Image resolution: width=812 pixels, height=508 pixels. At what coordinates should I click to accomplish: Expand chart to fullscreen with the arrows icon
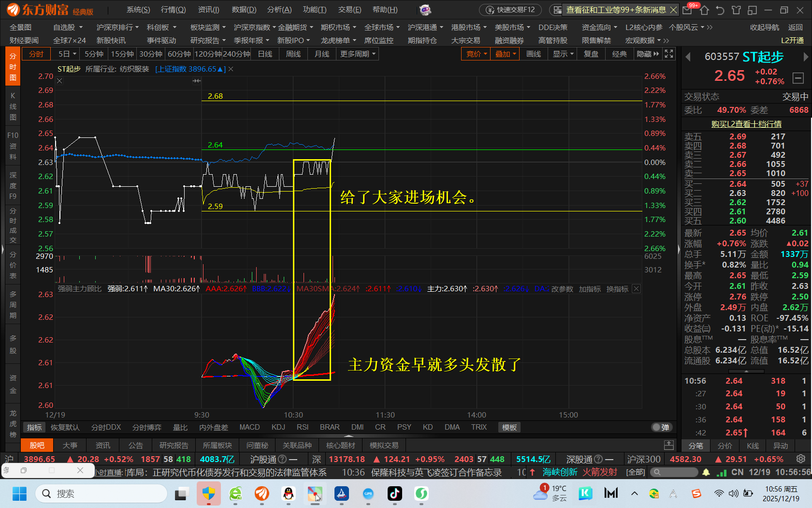pyautogui.click(x=669, y=54)
